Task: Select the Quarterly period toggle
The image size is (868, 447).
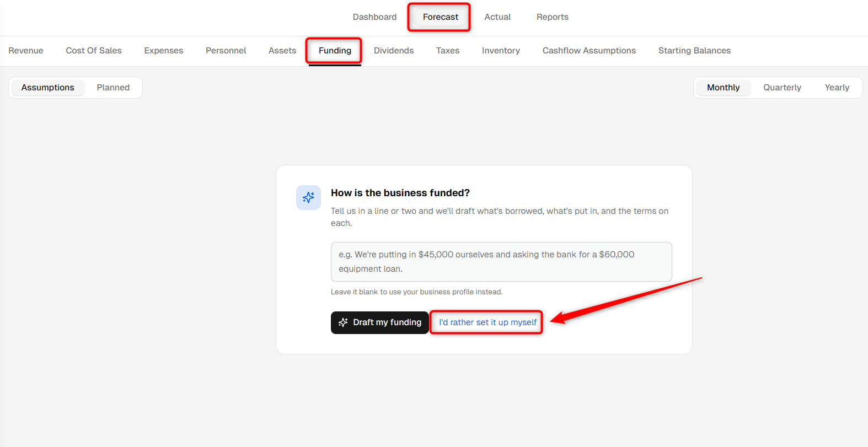Action: [782, 88]
